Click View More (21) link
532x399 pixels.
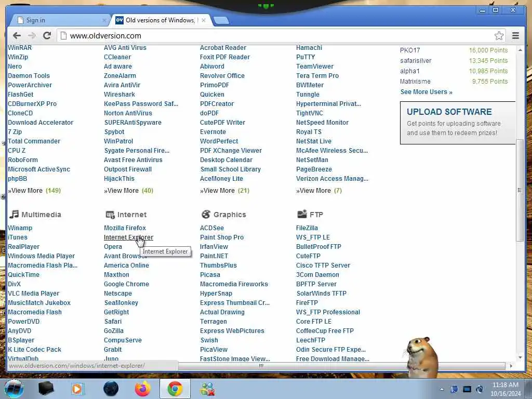pos(224,191)
